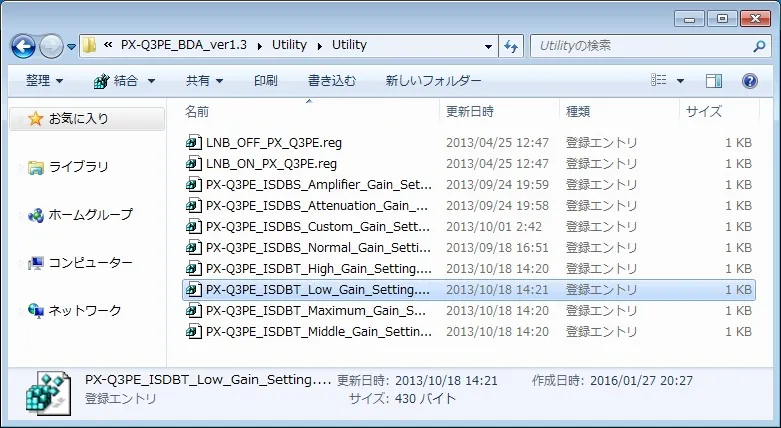Toggle the preview pane
The width and height of the screenshot is (781, 428).
point(713,81)
